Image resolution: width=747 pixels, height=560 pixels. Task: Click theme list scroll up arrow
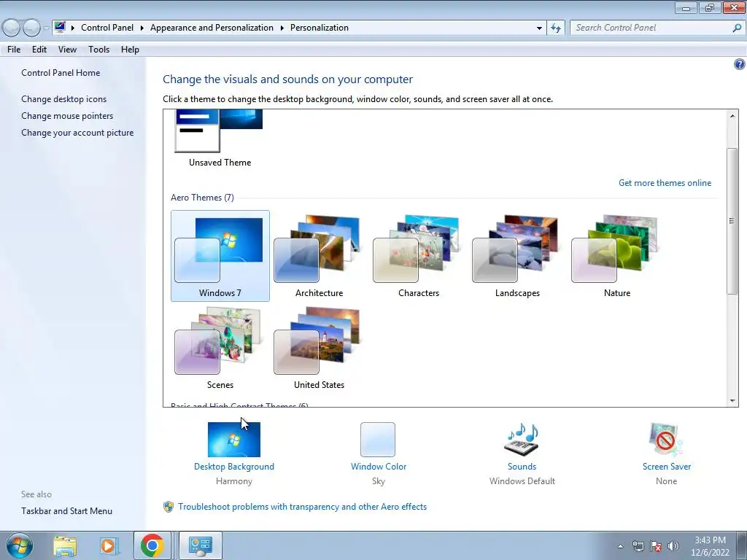732,116
